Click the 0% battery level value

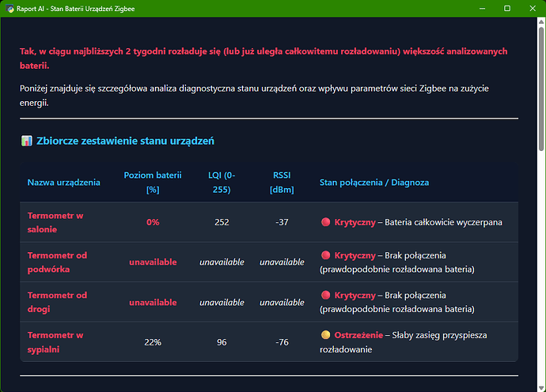coord(153,222)
